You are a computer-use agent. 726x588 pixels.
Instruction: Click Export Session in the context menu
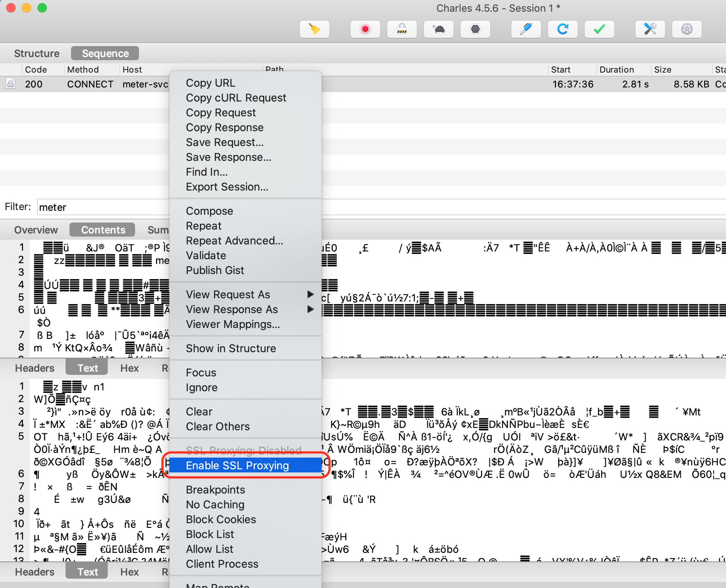(x=227, y=187)
